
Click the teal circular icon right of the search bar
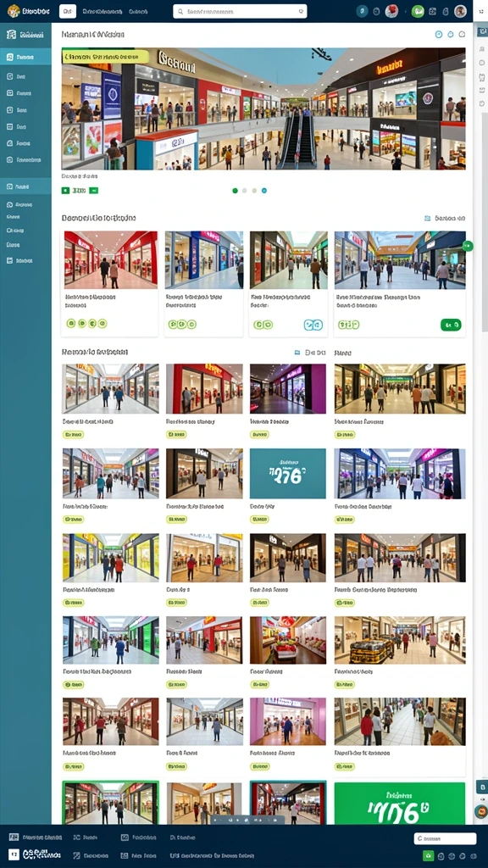click(x=362, y=11)
